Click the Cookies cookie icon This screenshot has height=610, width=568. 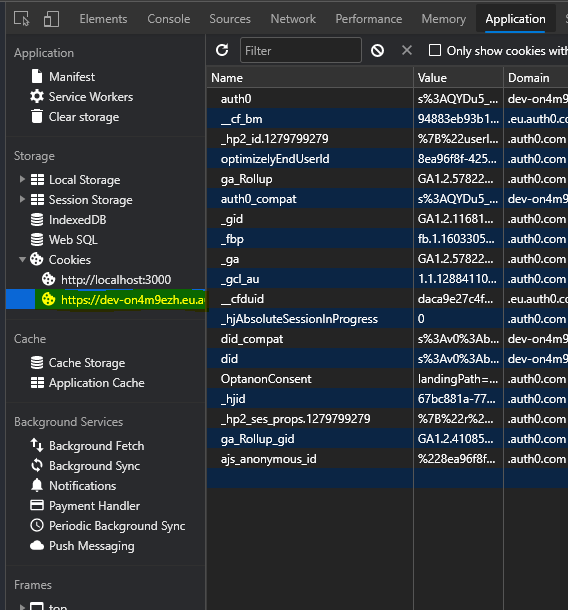pyautogui.click(x=37, y=259)
